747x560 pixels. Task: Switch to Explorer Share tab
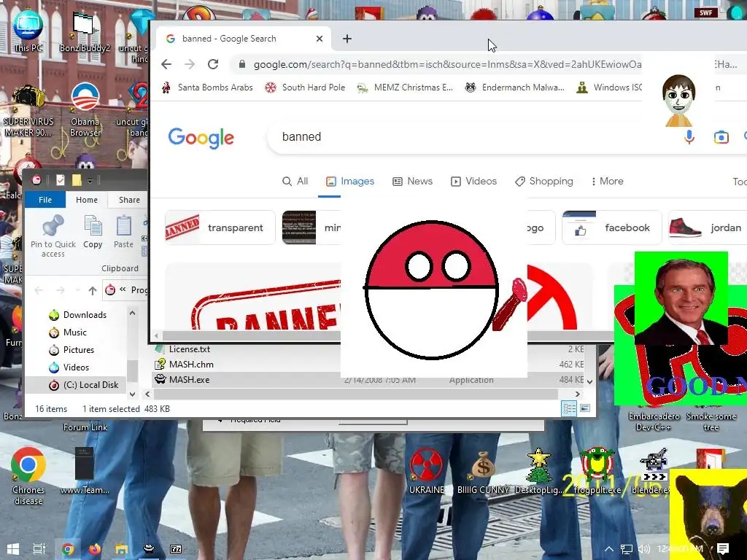[x=129, y=200]
